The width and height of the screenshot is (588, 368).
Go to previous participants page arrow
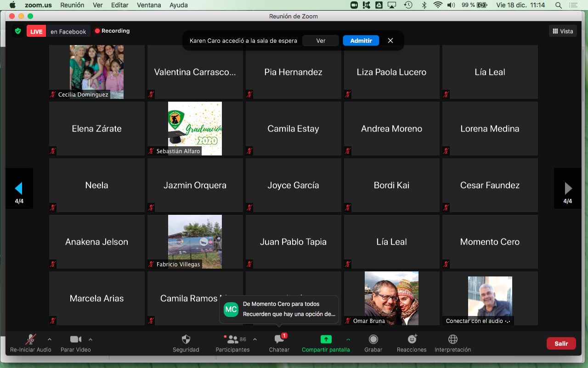pyautogui.click(x=19, y=188)
